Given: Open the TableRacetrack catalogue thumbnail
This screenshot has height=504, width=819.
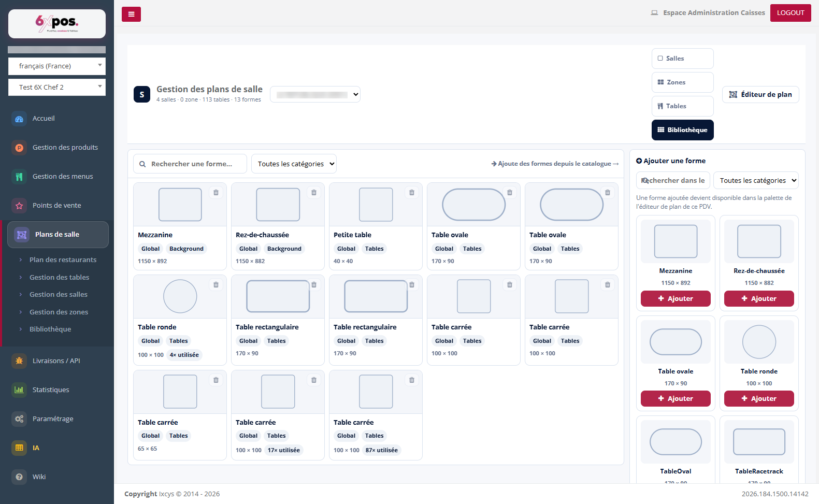Looking at the screenshot, I should (x=759, y=442).
